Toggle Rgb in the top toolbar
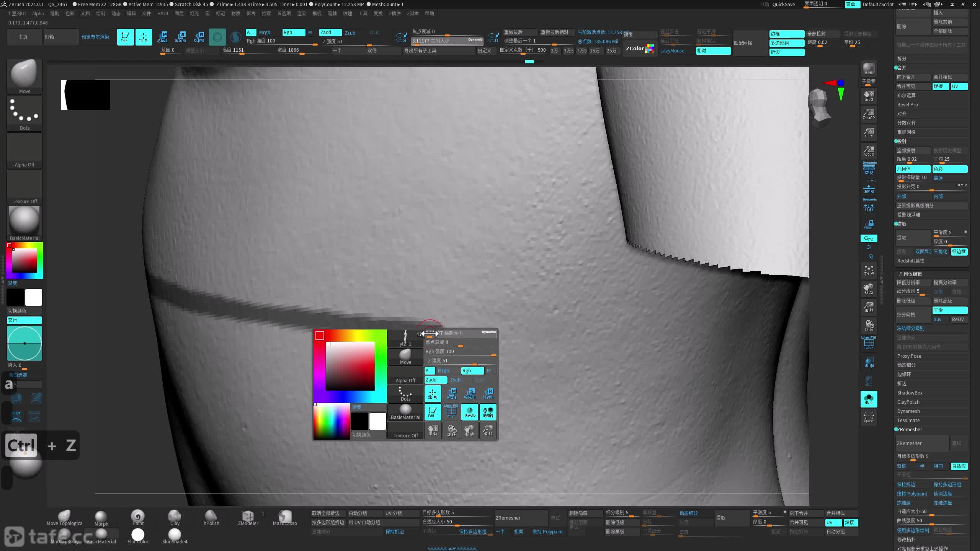Image resolution: width=980 pixels, height=551 pixels. (294, 33)
